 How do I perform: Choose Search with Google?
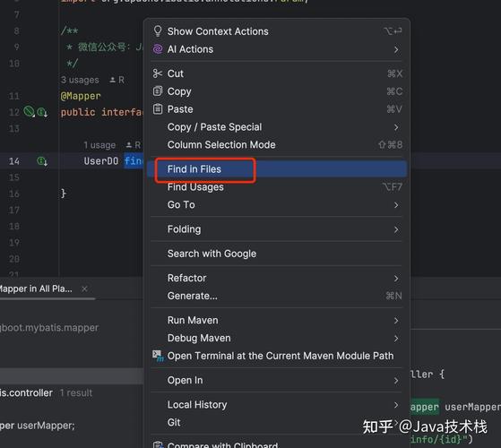pos(277,254)
